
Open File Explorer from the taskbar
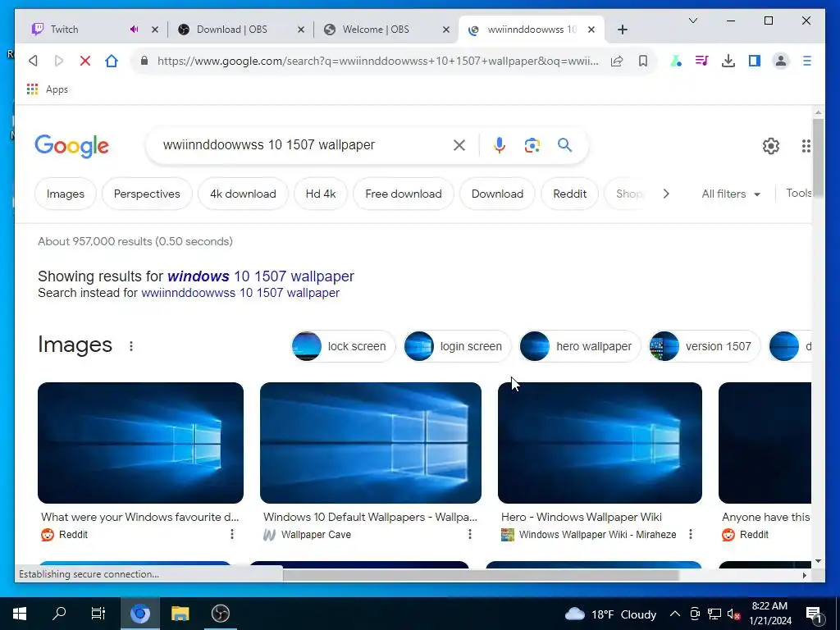point(180,614)
